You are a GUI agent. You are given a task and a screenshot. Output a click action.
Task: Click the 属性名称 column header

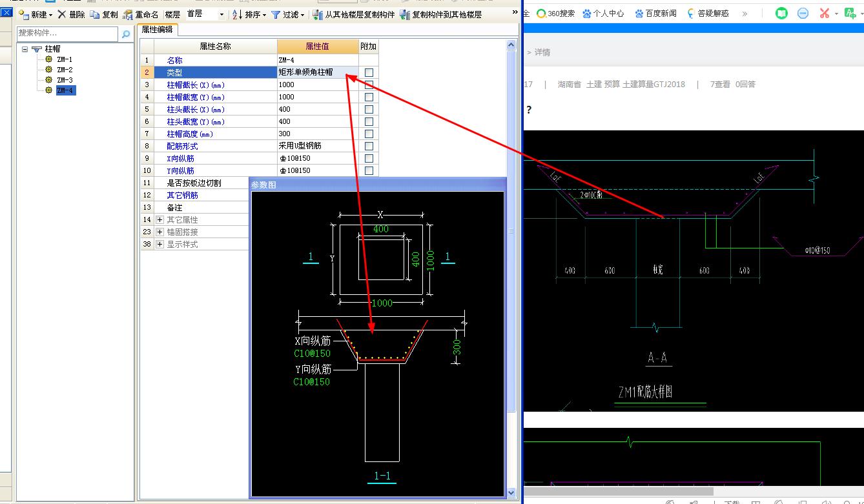[x=216, y=46]
